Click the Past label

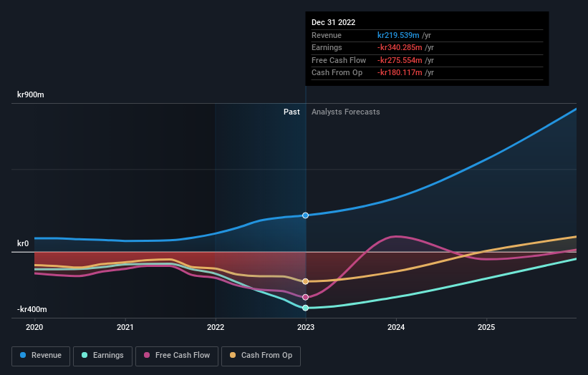tap(291, 112)
